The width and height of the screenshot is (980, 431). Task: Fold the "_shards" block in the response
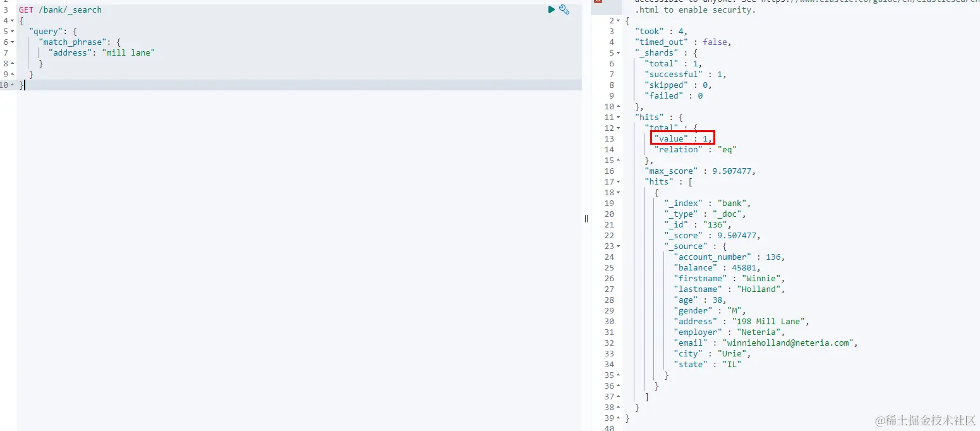(619, 53)
